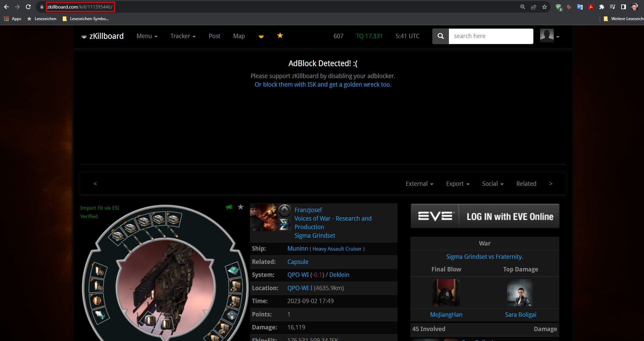Click LOG IN with EVE Online button
The width and height of the screenshot is (644, 341).
click(x=485, y=216)
